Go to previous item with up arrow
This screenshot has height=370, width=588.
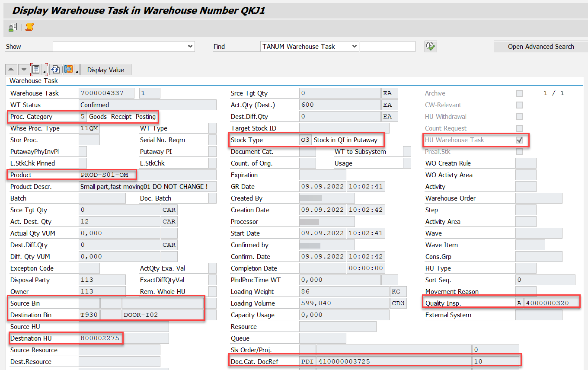coord(11,70)
